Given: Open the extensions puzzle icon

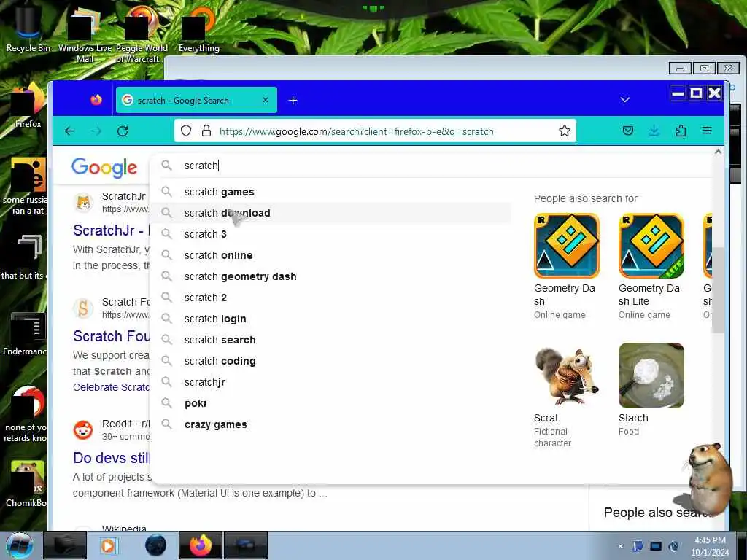Looking at the screenshot, I should [681, 131].
